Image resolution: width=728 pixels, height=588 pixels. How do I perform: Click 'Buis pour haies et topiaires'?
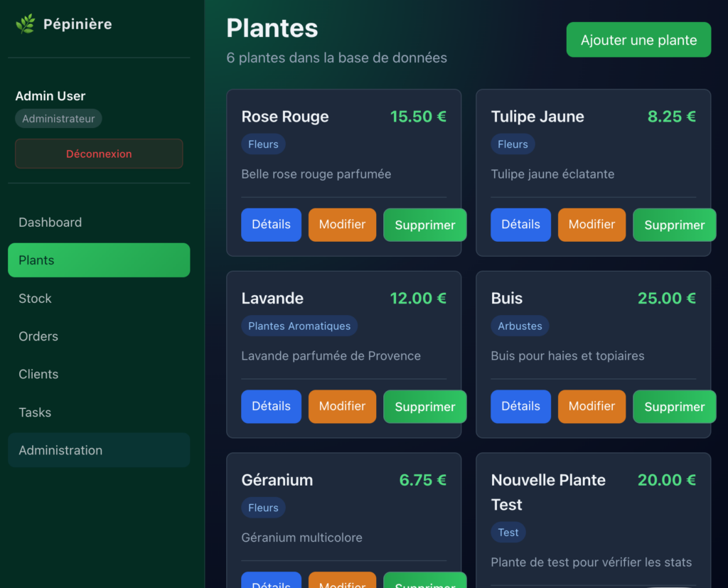pos(567,356)
